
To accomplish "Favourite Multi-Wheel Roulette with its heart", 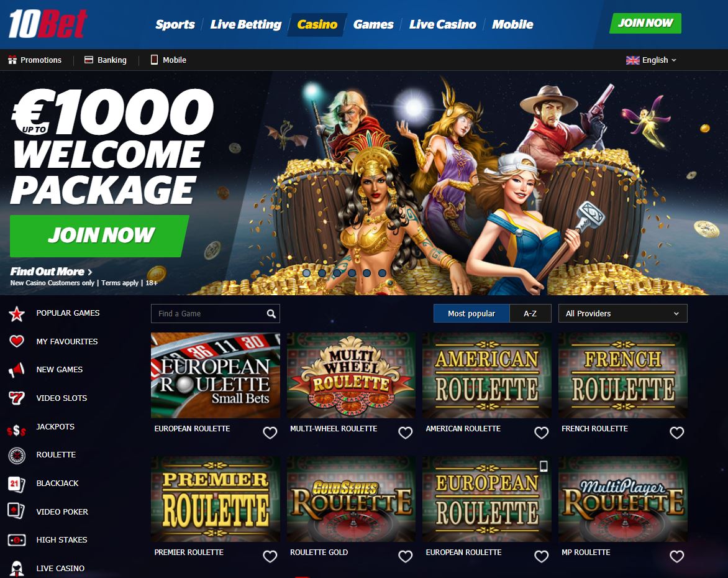I will click(x=406, y=433).
